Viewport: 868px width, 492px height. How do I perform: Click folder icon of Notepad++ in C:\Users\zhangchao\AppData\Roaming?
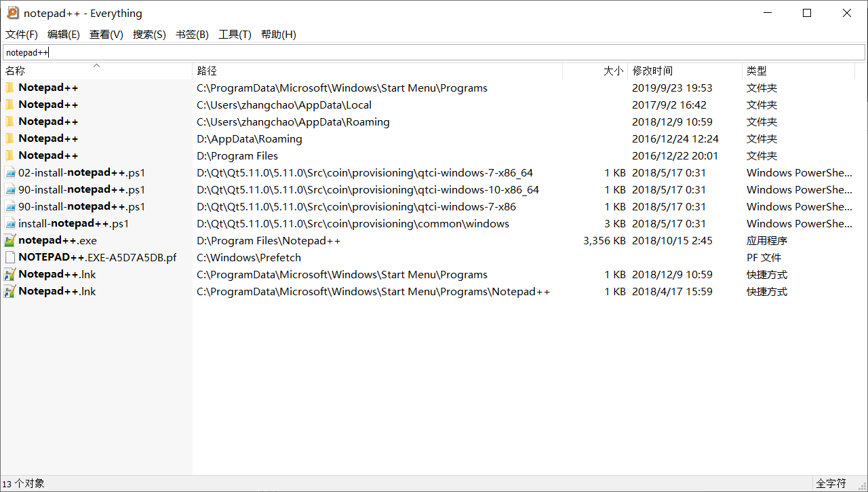coord(9,121)
